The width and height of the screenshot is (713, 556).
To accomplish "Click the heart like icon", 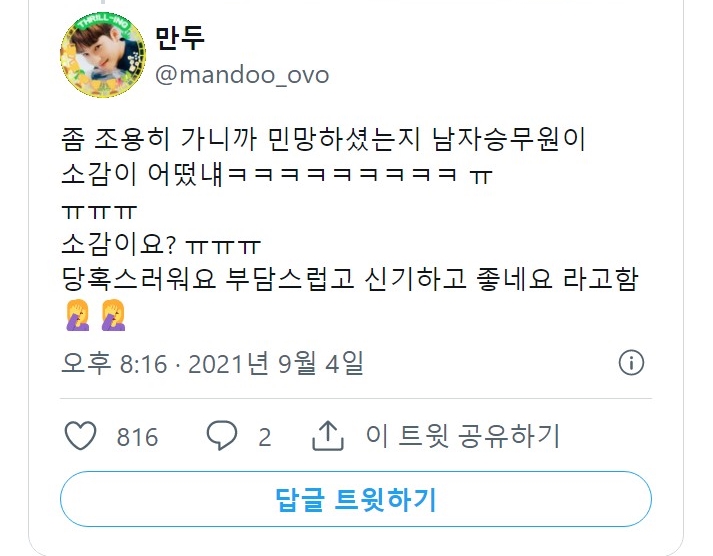I will pyautogui.click(x=80, y=436).
